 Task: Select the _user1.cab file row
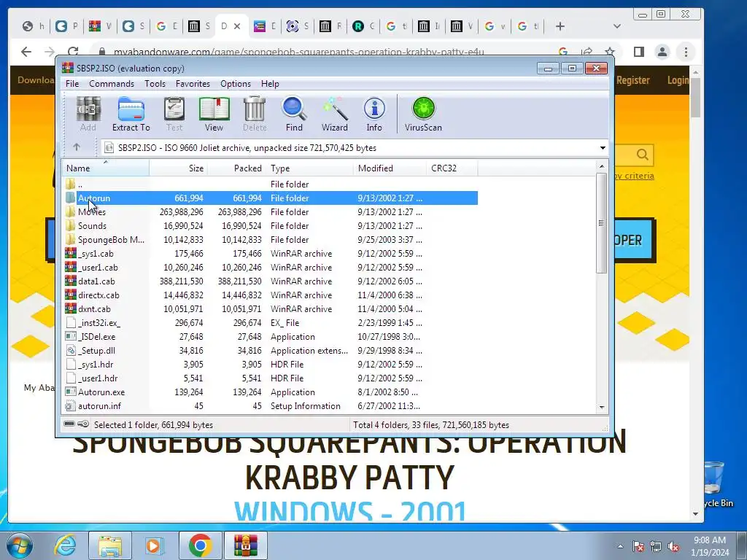tap(270, 267)
